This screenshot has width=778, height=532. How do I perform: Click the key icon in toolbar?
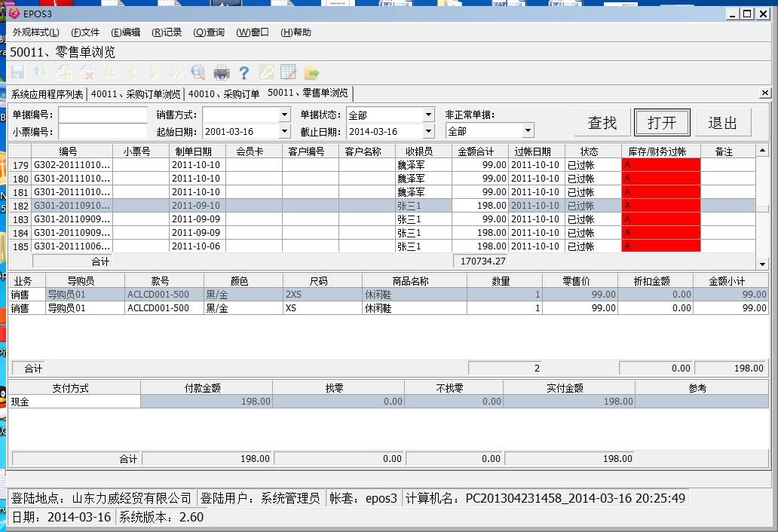266,72
